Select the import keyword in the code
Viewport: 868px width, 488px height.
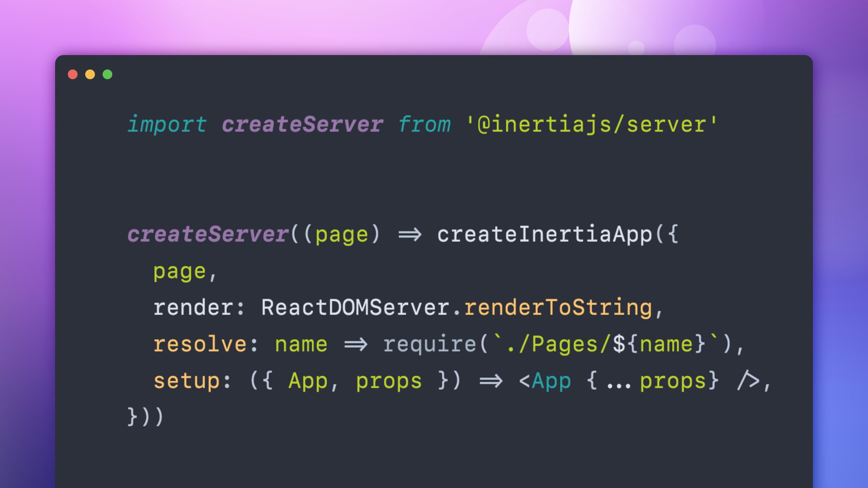coord(167,124)
